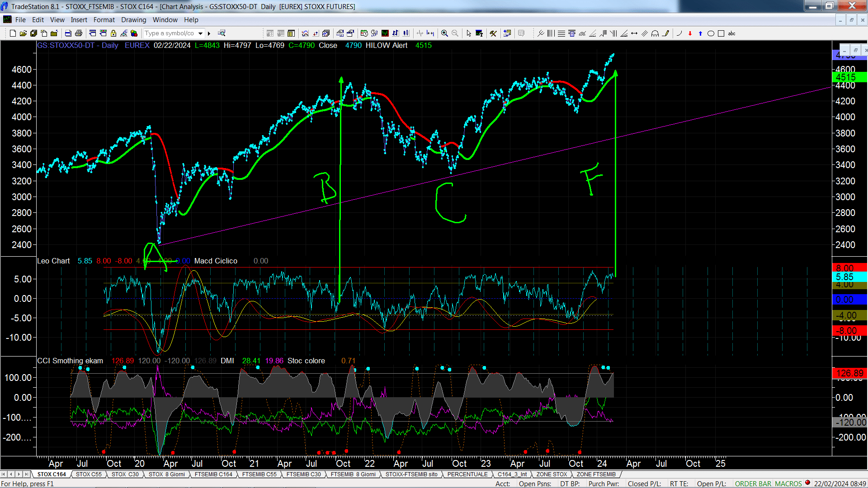The width and height of the screenshot is (868, 488).
Task: Click the MACROS status button
Action: (788, 484)
